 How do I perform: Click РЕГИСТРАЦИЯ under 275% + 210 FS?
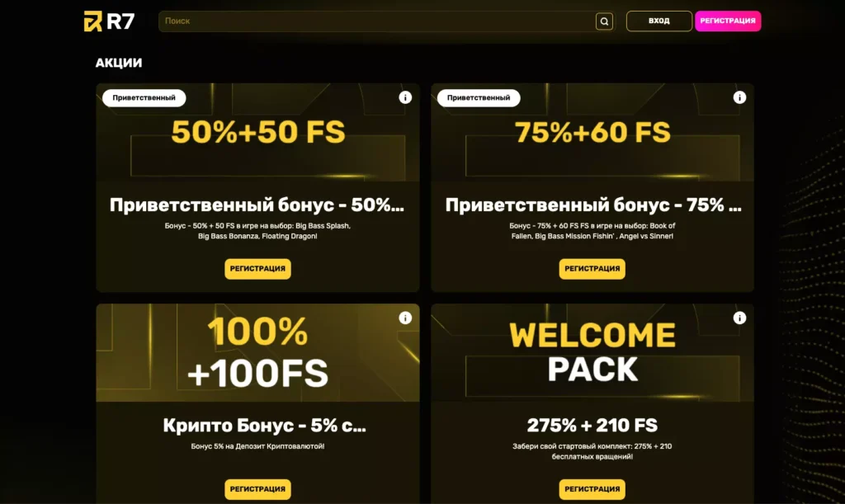(x=592, y=489)
